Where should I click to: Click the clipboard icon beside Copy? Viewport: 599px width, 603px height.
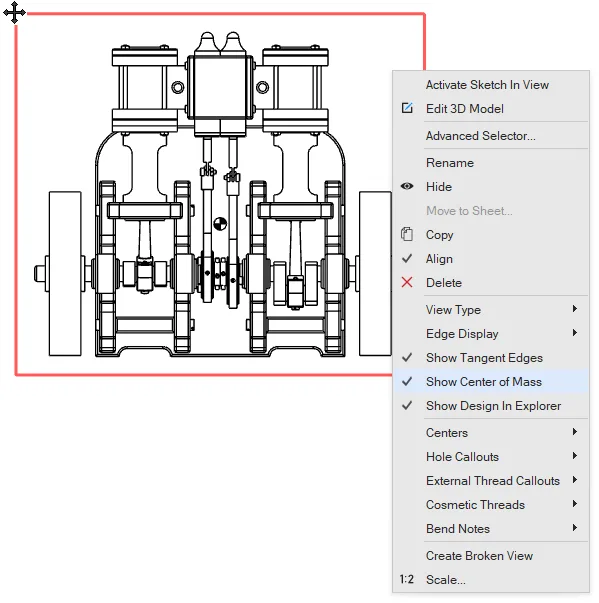coord(407,234)
